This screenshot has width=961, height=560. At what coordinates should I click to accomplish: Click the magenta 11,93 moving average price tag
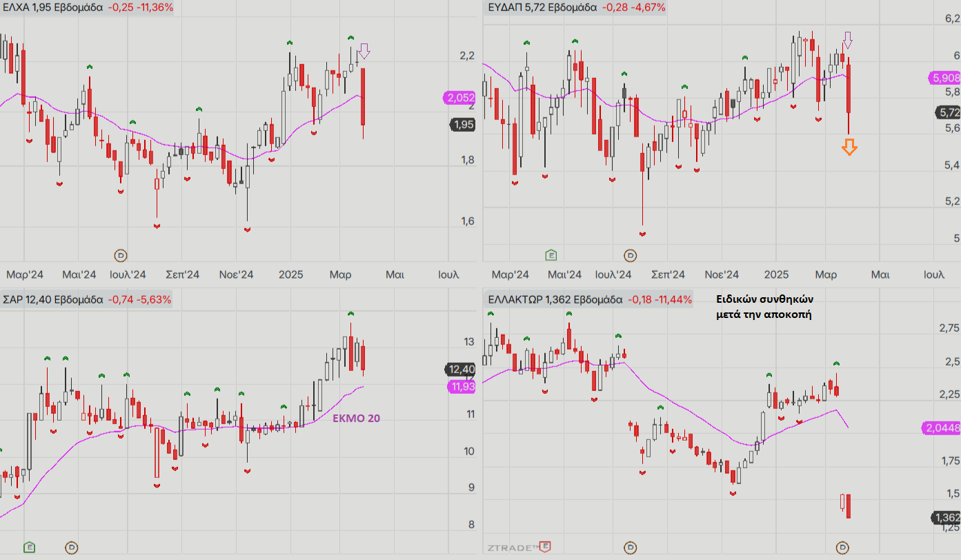[x=462, y=387]
